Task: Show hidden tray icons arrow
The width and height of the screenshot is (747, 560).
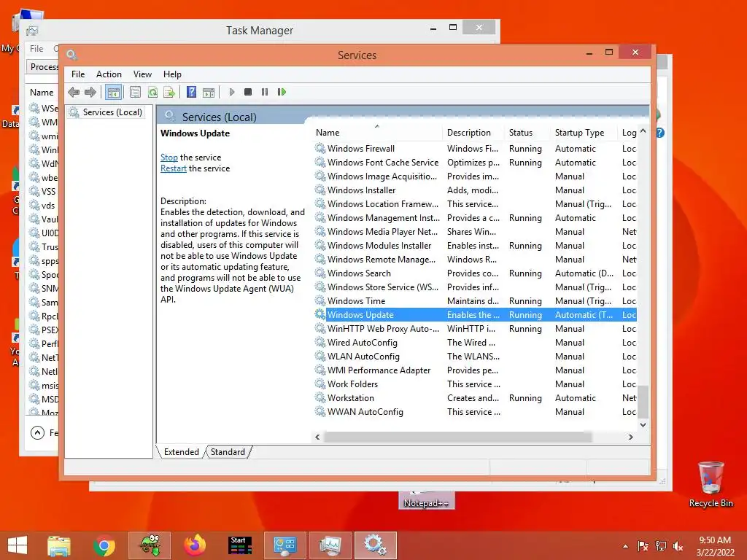Action: pyautogui.click(x=625, y=546)
